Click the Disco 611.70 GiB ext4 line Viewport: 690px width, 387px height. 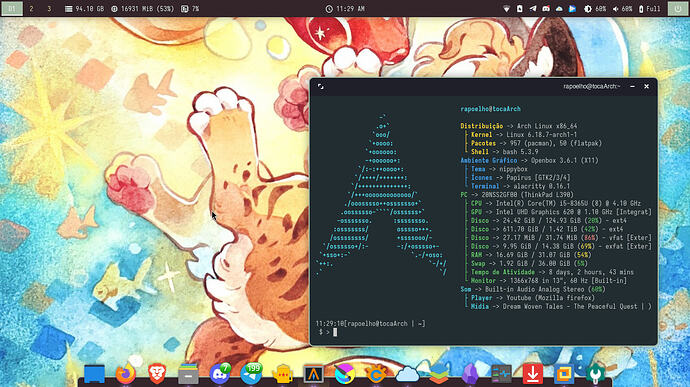click(x=547, y=229)
